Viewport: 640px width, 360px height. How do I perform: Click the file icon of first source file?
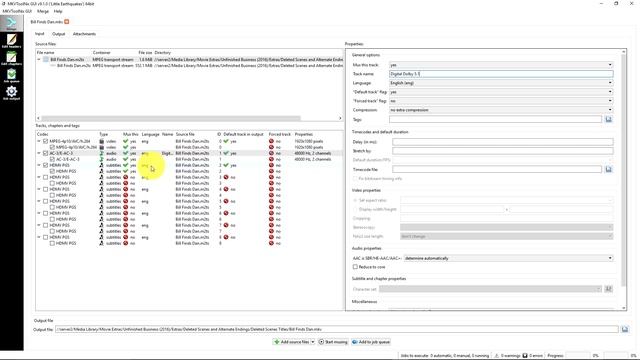[46, 60]
